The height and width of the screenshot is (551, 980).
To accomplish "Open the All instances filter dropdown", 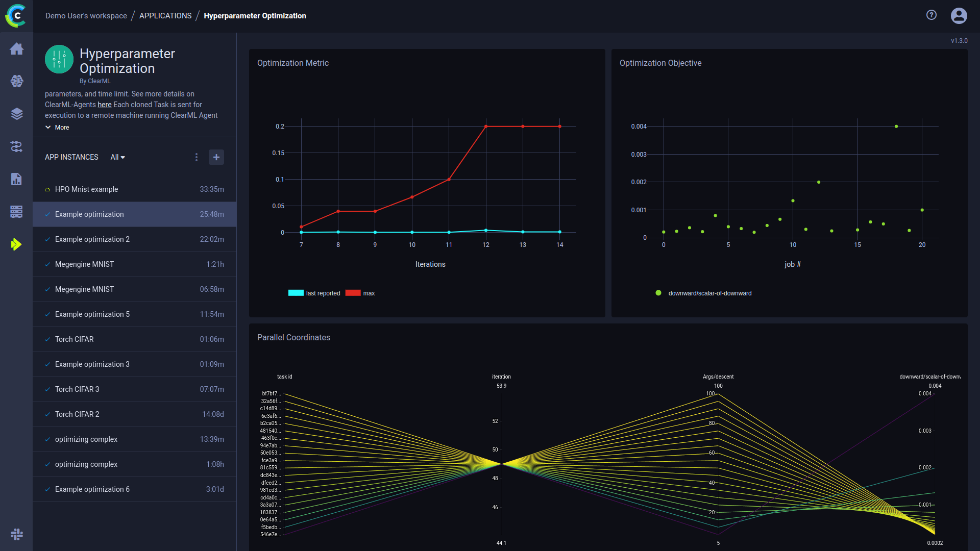I will [117, 157].
